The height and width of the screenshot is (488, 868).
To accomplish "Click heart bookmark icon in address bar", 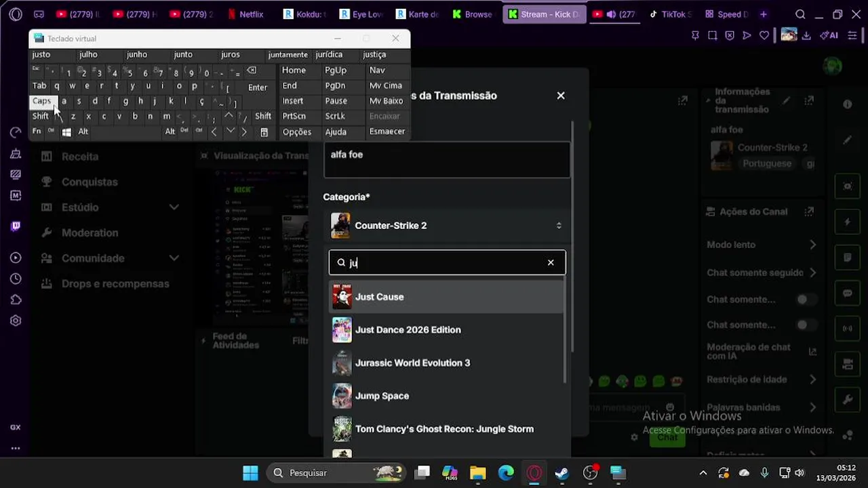I will pyautogui.click(x=764, y=35).
